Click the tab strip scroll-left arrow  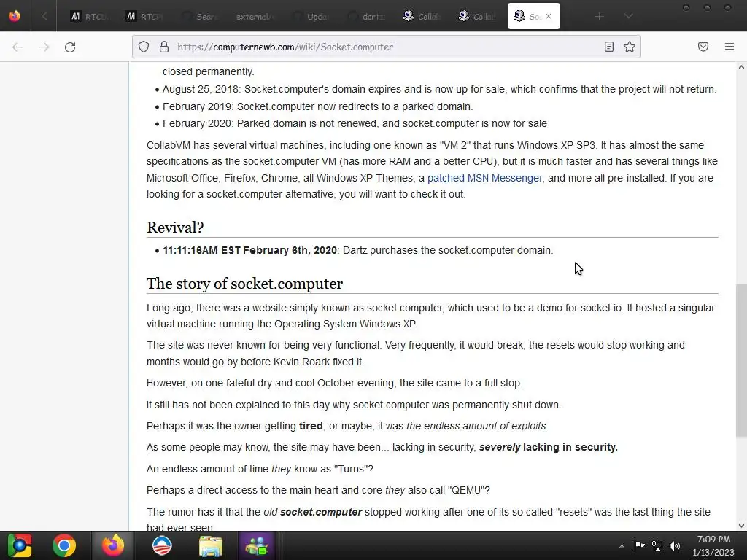pyautogui.click(x=44, y=16)
